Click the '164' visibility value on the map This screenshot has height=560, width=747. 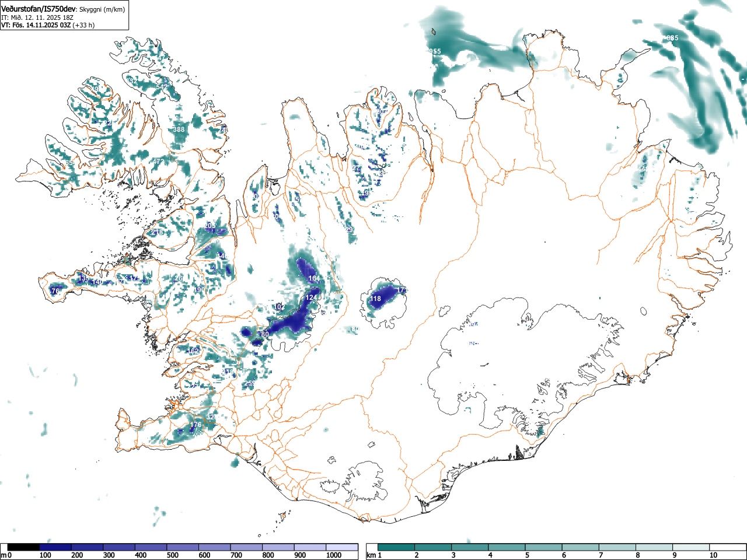coord(315,278)
